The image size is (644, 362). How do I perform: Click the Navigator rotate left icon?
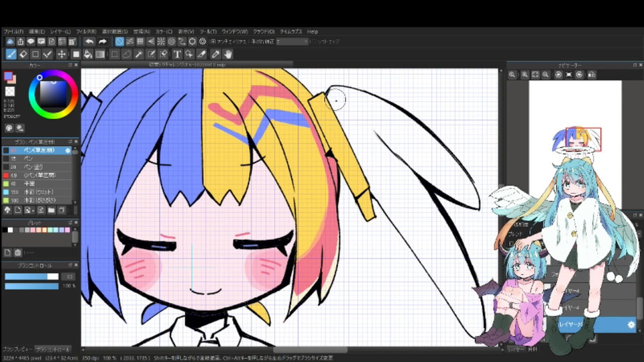tap(558, 74)
